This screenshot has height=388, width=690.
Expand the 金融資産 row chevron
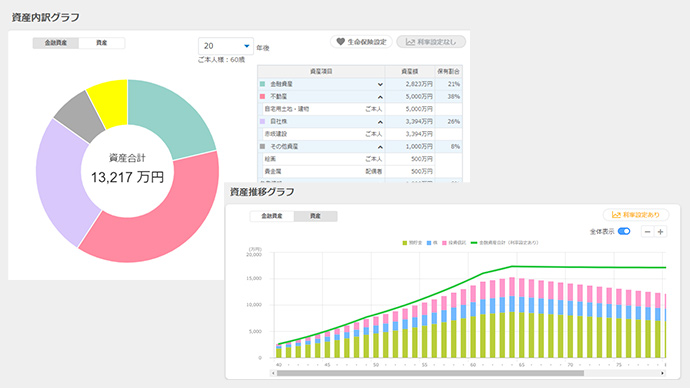[x=380, y=84]
